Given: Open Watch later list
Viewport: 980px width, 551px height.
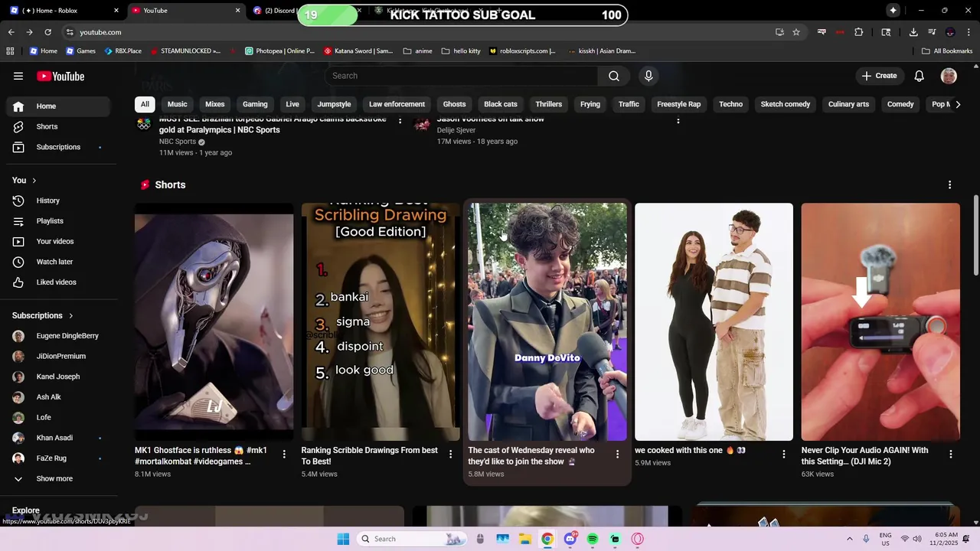Looking at the screenshot, I should click(x=58, y=262).
